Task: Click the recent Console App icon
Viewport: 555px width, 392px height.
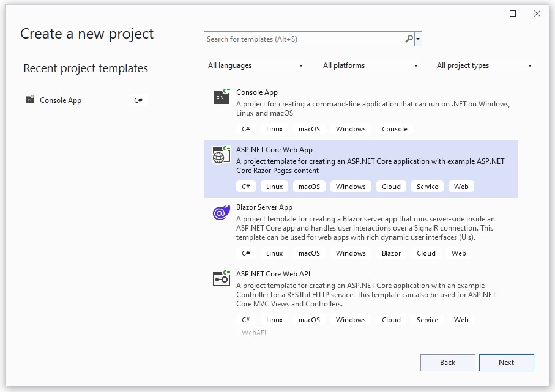Action: point(30,100)
